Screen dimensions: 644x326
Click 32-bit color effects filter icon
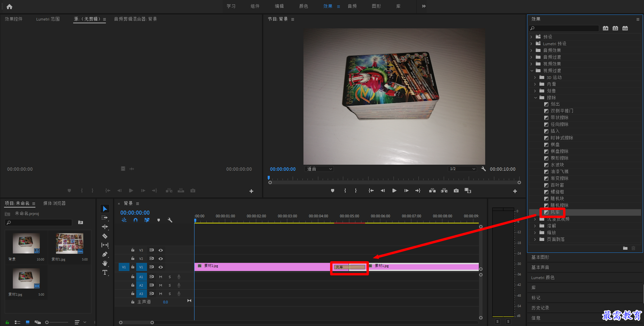pyautogui.click(x=615, y=28)
